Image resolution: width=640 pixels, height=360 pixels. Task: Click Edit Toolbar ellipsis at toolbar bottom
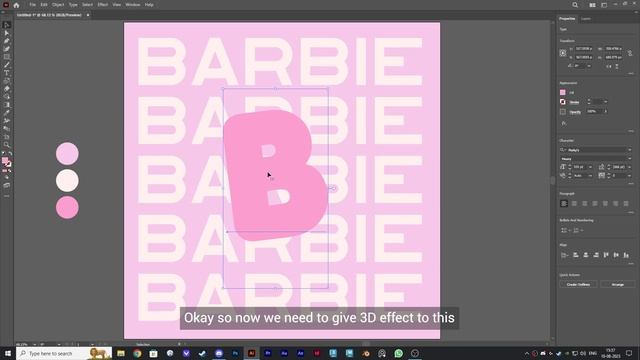tap(7, 196)
